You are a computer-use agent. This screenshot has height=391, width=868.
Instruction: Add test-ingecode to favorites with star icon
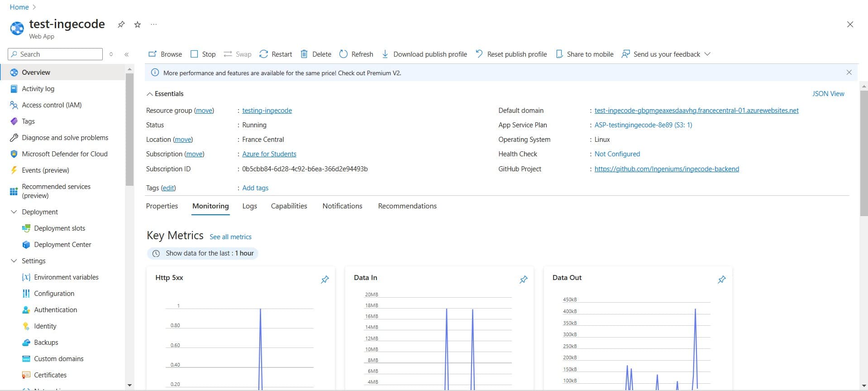(138, 24)
